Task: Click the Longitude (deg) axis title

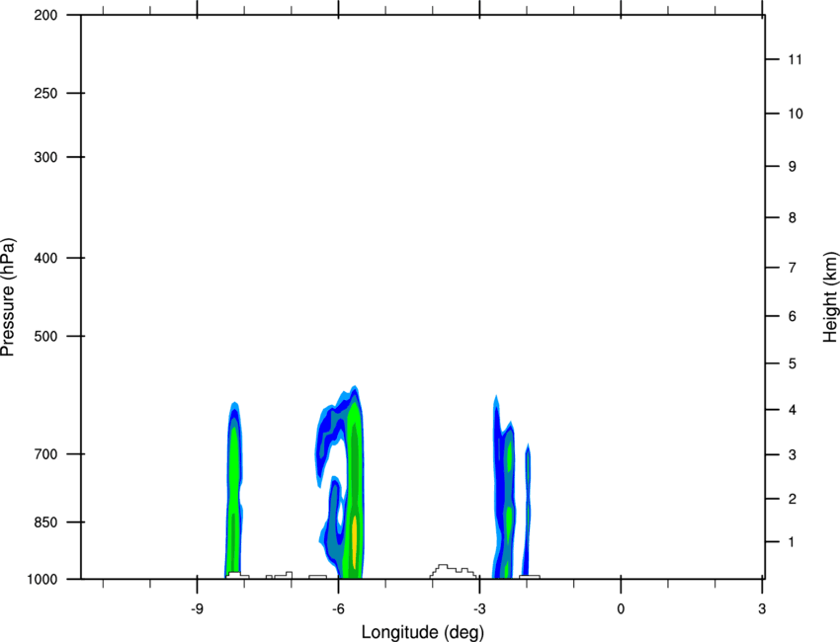Action: click(x=422, y=631)
